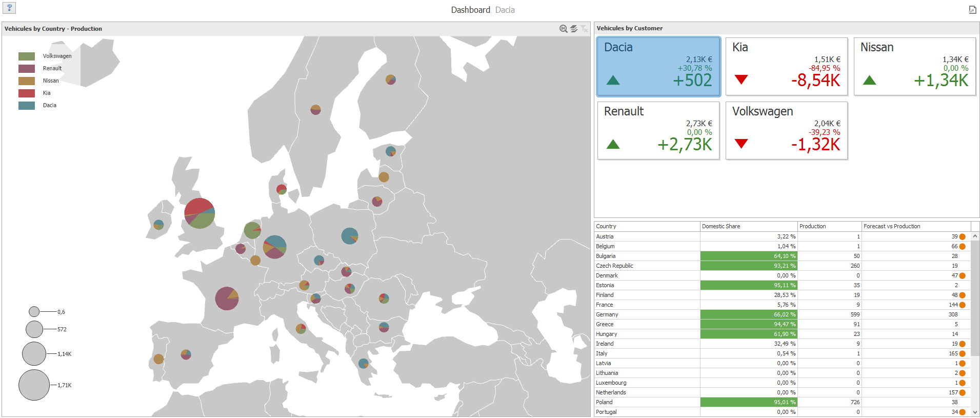Click the France pie chart on map

coord(227,298)
